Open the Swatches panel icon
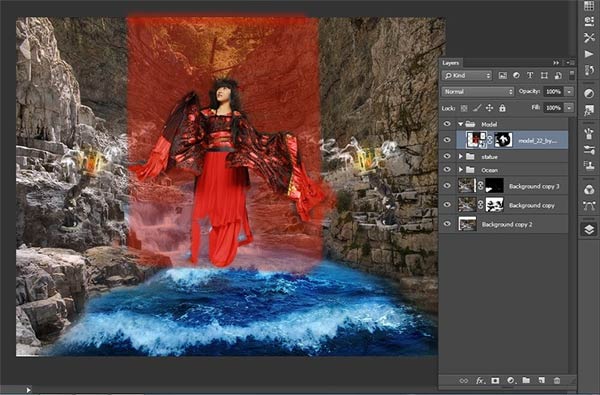 (x=589, y=6)
